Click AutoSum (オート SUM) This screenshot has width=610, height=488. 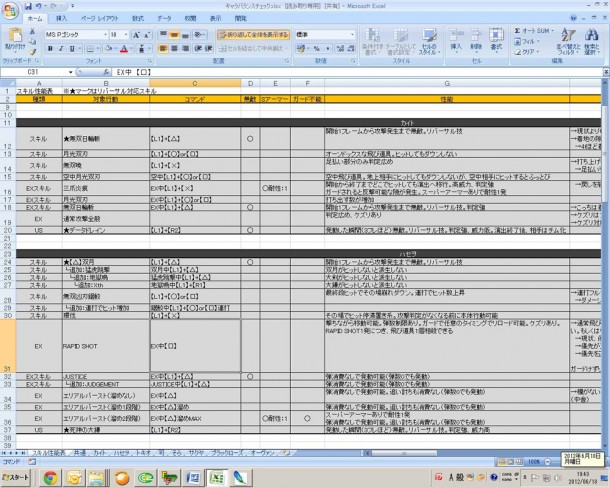point(532,31)
